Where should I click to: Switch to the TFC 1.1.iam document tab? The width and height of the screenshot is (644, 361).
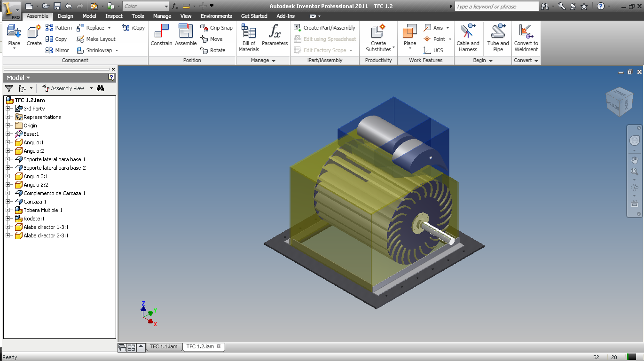pos(163,346)
